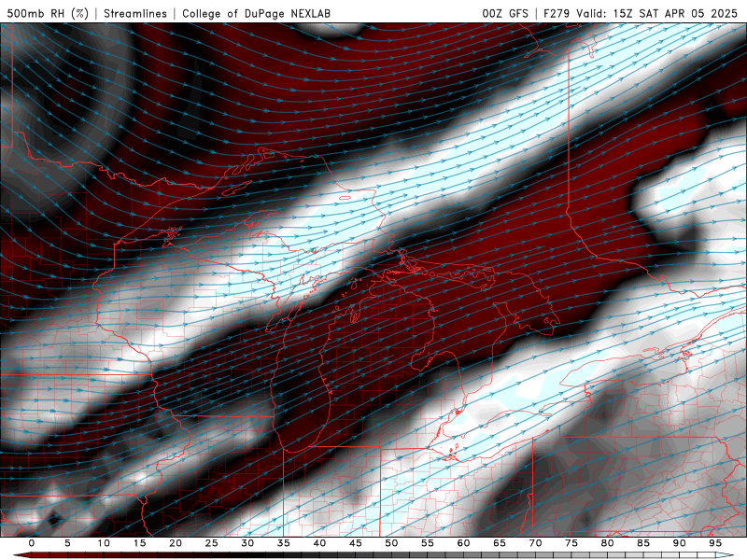Click the "40" label on the color scale
Viewport: 747px width, 560px height.
319,543
